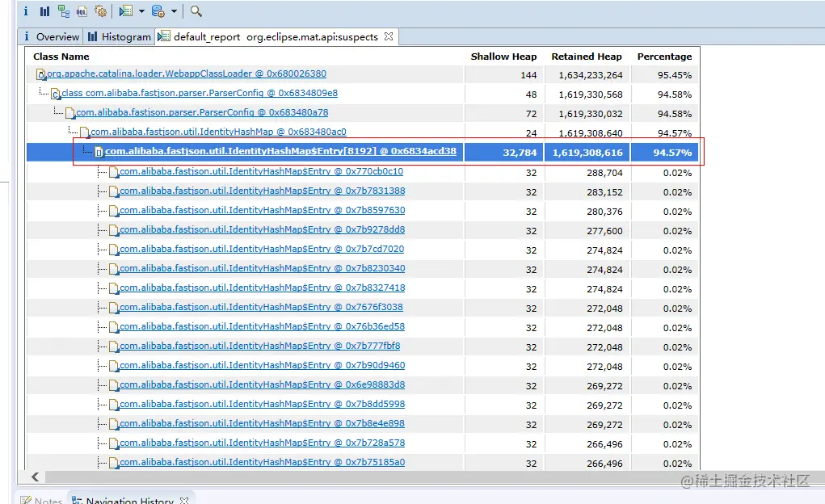This screenshot has height=504, width=825.
Task: Open Entry @ 0x7b8dd5998 link
Action: click(x=263, y=405)
